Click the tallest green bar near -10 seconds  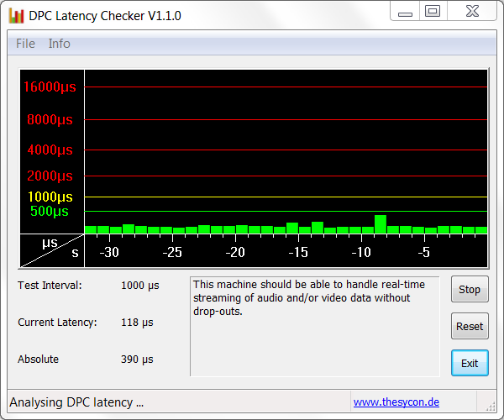point(381,224)
